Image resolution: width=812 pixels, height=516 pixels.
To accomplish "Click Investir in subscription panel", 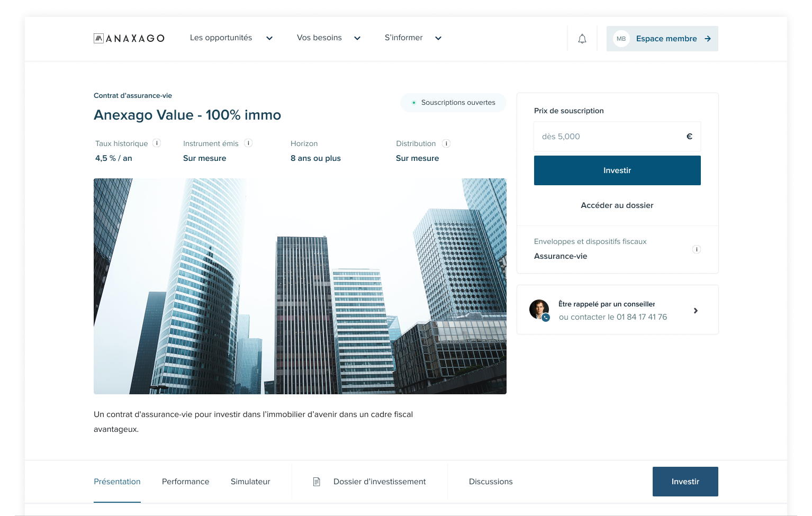I will 617,170.
